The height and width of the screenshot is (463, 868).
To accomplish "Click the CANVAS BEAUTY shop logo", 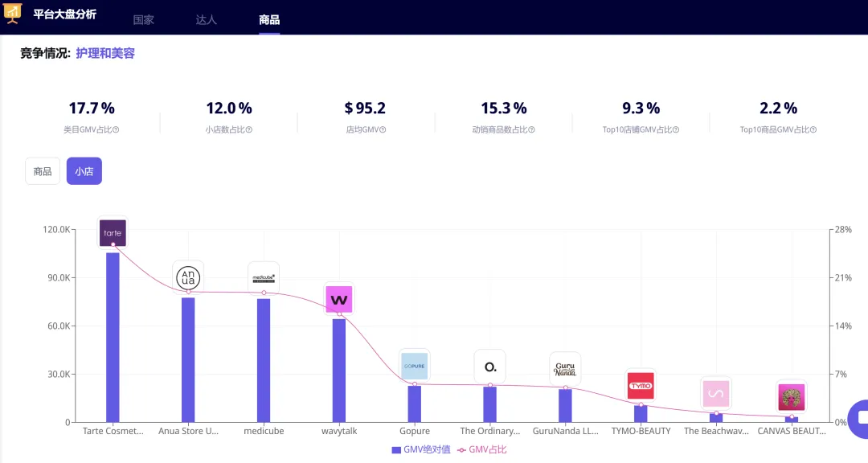I will click(x=791, y=397).
